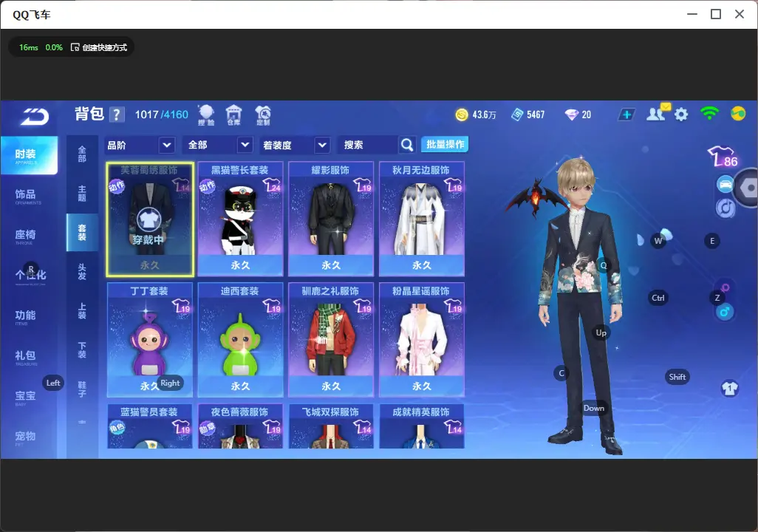Click the Left key overlay
758x532 pixels.
[x=53, y=383]
